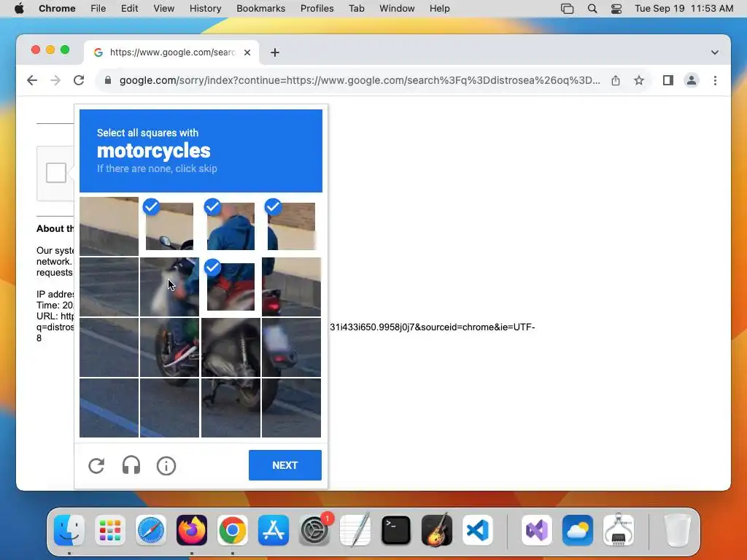Deselect second-row tile with red jacket
This screenshot has width=747, height=560.
point(231,287)
